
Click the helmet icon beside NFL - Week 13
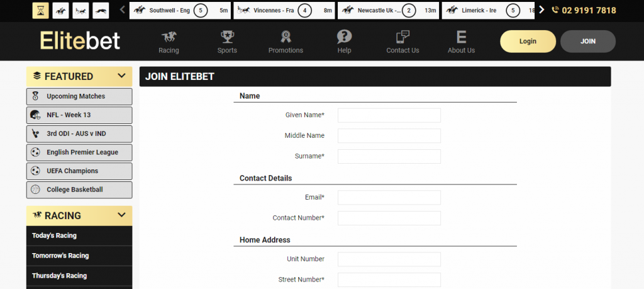(x=35, y=115)
